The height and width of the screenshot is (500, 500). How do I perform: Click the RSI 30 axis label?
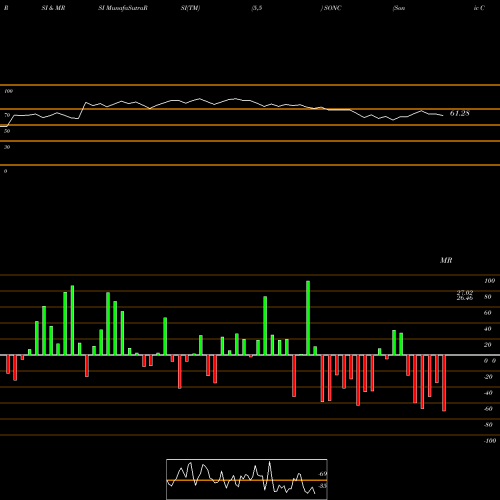click(7, 147)
